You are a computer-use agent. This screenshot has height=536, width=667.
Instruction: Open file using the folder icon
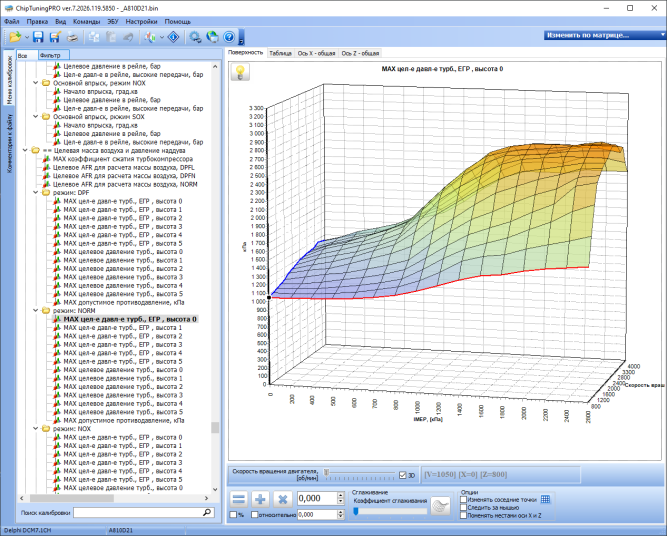point(15,37)
